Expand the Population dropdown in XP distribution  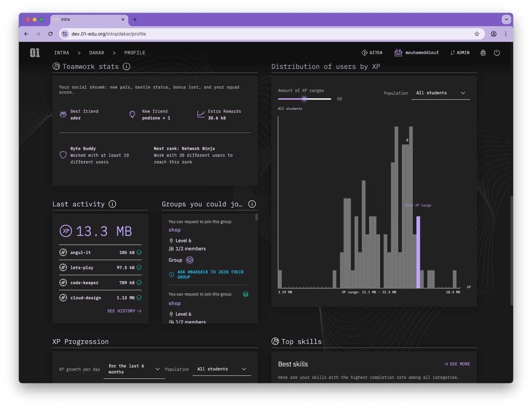[x=440, y=93]
